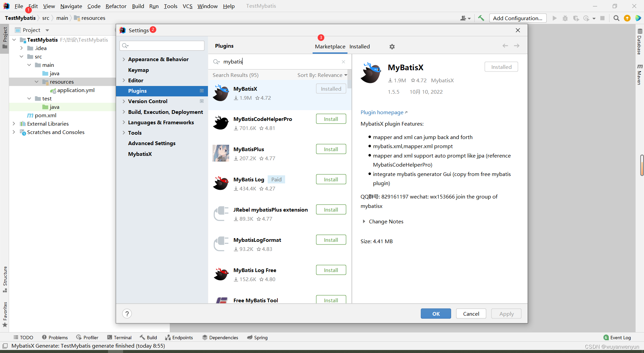Install the MybatisLogFormat plugin
The width and height of the screenshot is (644, 353).
click(331, 240)
